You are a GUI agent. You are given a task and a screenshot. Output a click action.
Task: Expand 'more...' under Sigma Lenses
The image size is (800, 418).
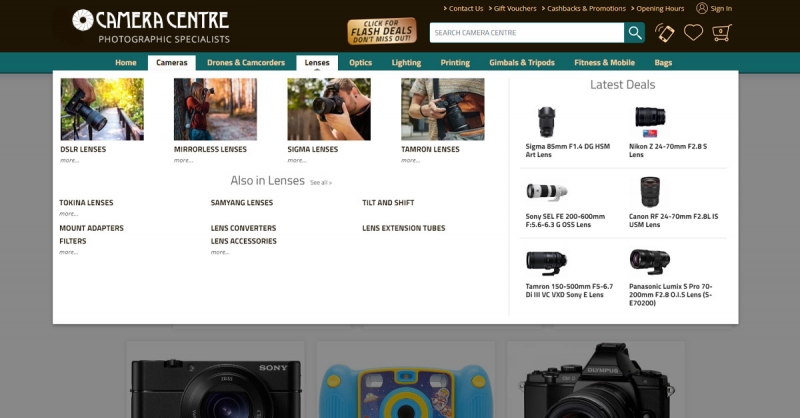tap(297, 160)
